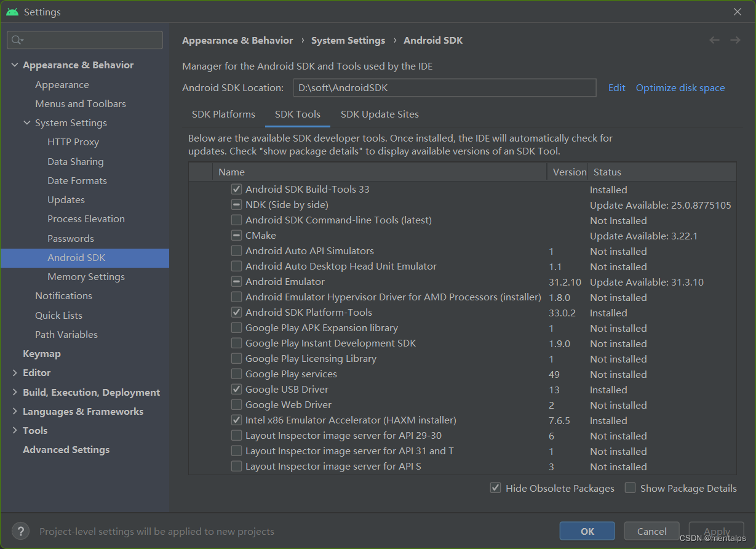Screen dimensions: 756x549
Task: Close the Settings dialog with X
Action: coord(738,12)
